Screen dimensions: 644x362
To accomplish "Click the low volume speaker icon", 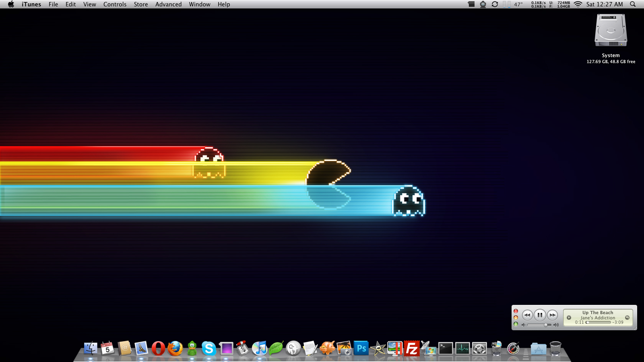I will (524, 325).
